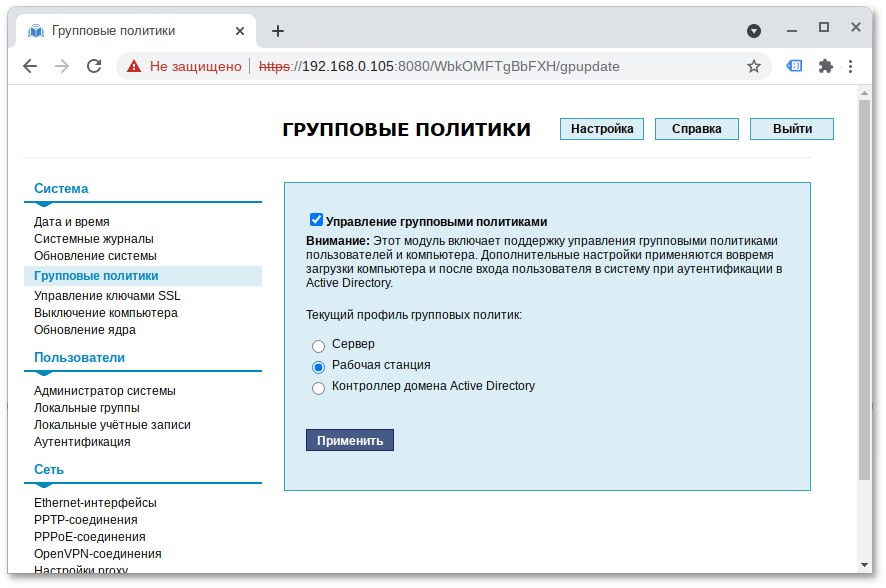Click the 'Не защищено' warning icon
Viewport: 886px width, 588px height.
133,66
